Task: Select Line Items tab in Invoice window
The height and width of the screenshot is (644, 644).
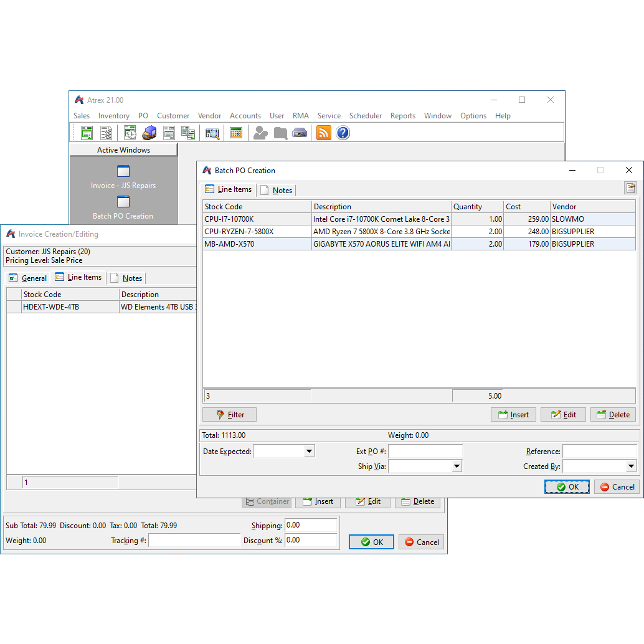Action: pyautogui.click(x=78, y=277)
